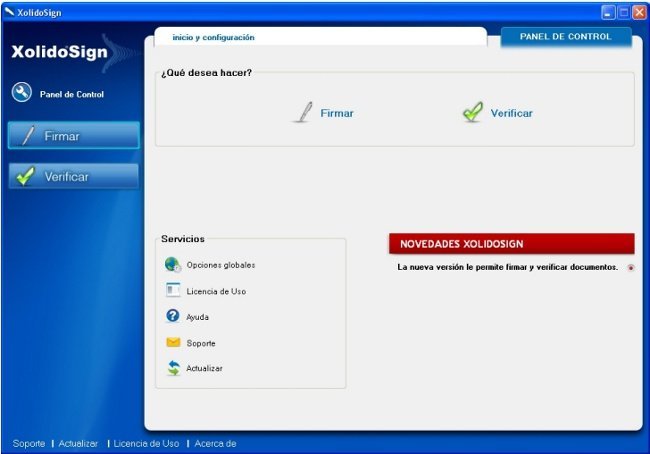Choose Actualizar in the Servicios list
The image size is (650, 454).
pyautogui.click(x=204, y=368)
